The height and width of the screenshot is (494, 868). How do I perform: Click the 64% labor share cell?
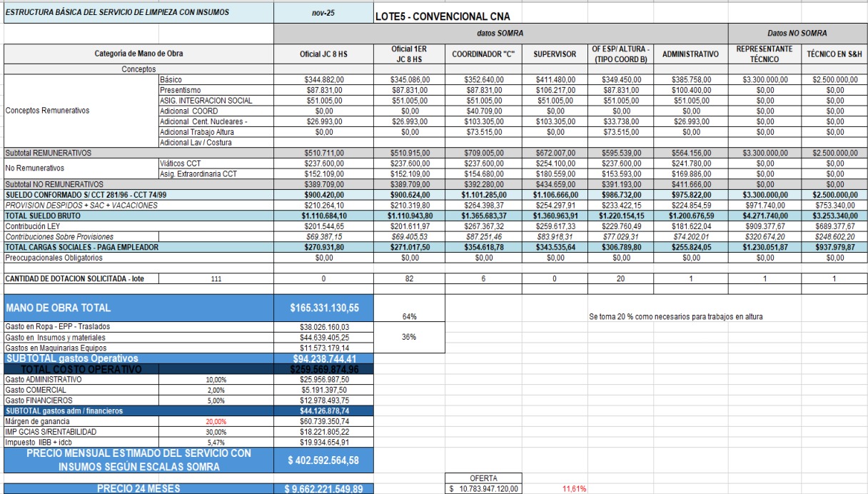(408, 315)
